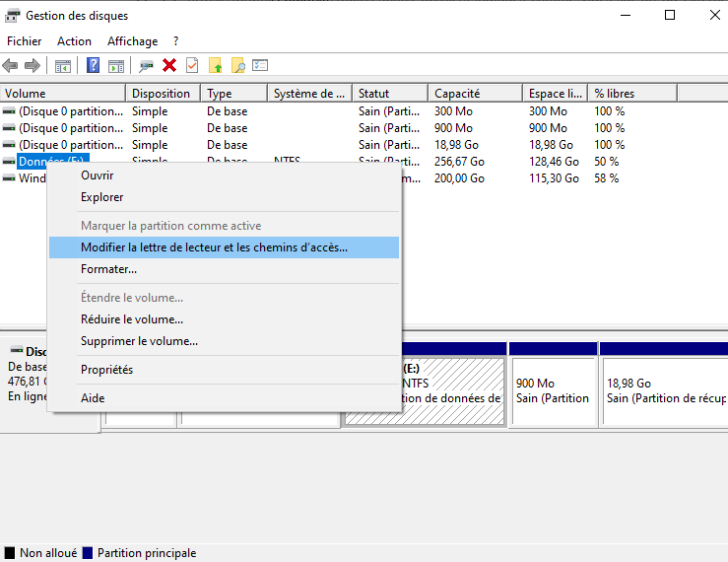Open the Fichier menu
This screenshot has height=562, width=728.
[25, 41]
